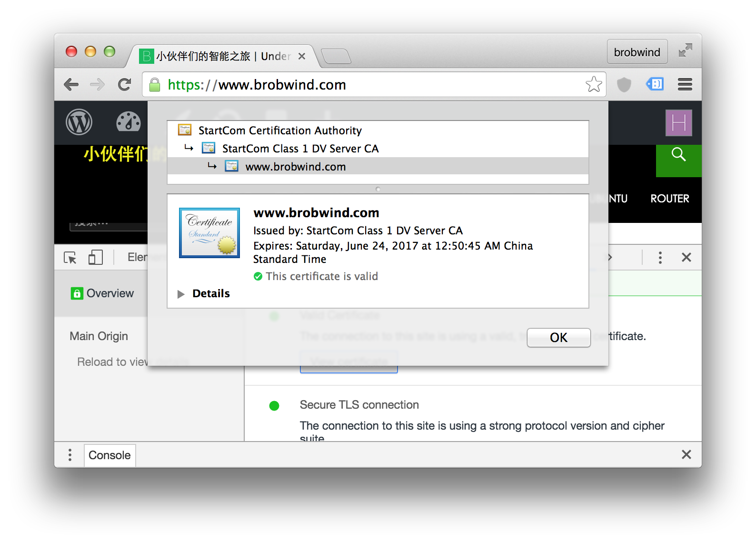The width and height of the screenshot is (756, 543).
Task: Toggle the DevTools device mode icon
Action: coord(96,258)
